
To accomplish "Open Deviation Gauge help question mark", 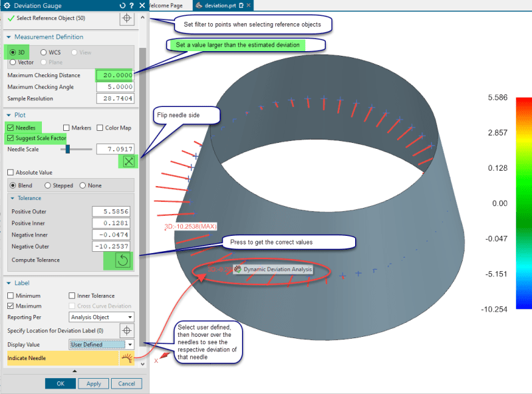I will click(x=132, y=5).
